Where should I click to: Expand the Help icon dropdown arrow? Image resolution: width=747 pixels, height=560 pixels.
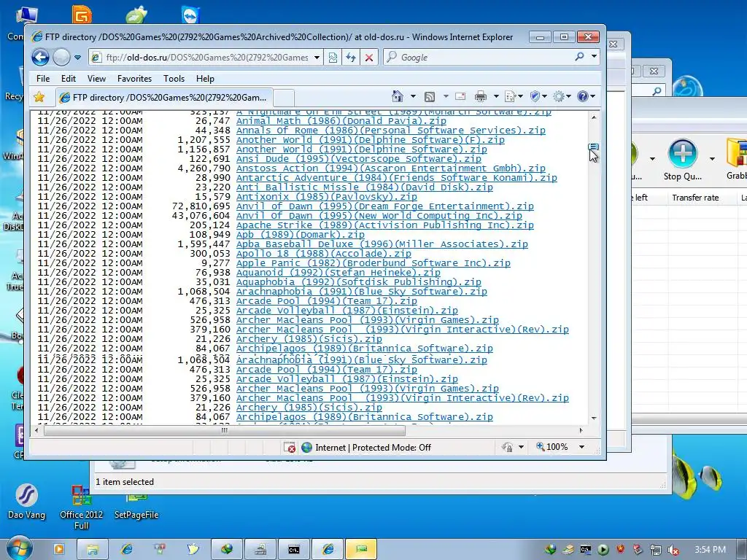coord(593,97)
